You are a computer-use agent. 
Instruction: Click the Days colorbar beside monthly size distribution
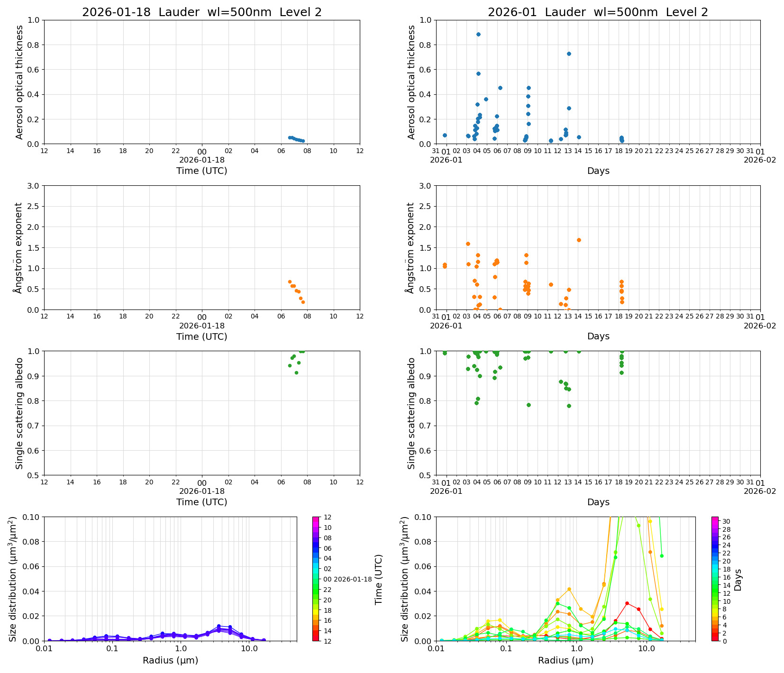(715, 578)
